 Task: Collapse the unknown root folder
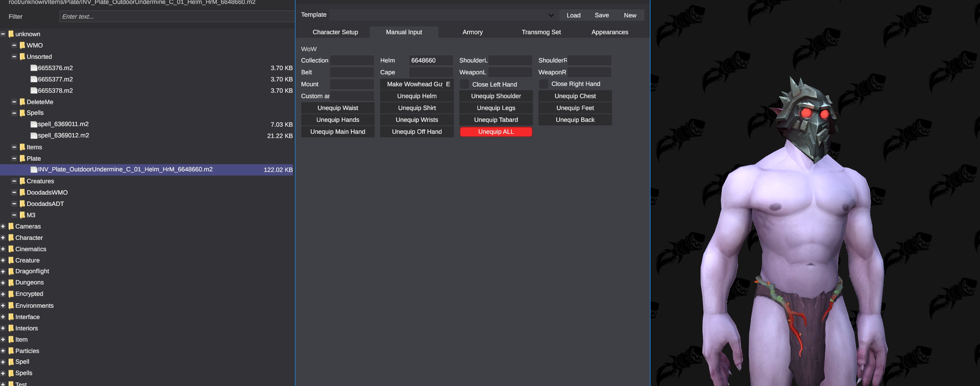click(x=3, y=34)
